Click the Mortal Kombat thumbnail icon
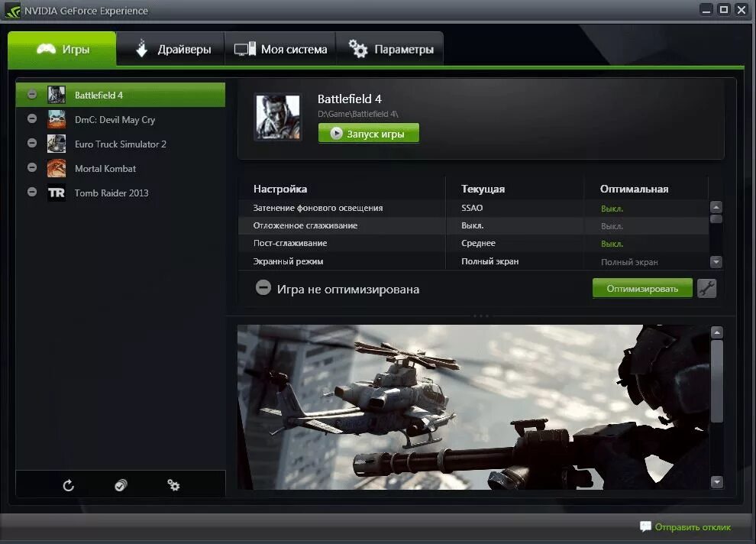756x544 pixels. (57, 168)
